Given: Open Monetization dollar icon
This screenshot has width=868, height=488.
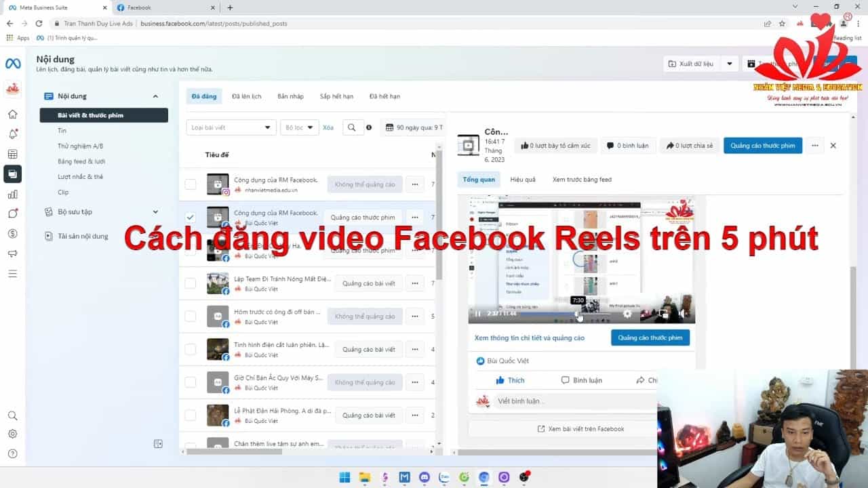Looking at the screenshot, I should click(12, 233).
